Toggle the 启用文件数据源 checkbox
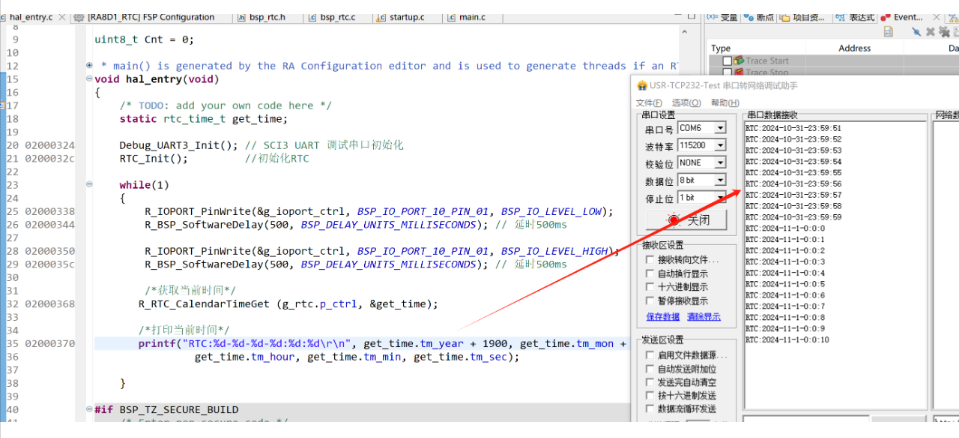 (650, 355)
